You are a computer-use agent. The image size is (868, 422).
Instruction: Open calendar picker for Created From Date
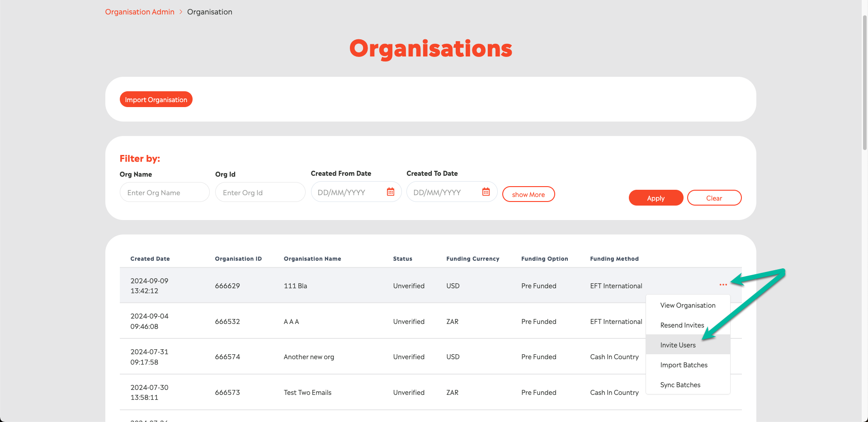[391, 192]
